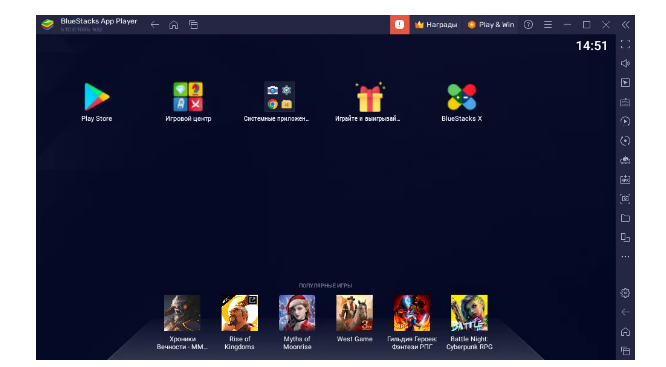Toggle fullscreen from the sidebar
Image resolution: width=666 pixels, height=367 pixels.
(x=625, y=44)
